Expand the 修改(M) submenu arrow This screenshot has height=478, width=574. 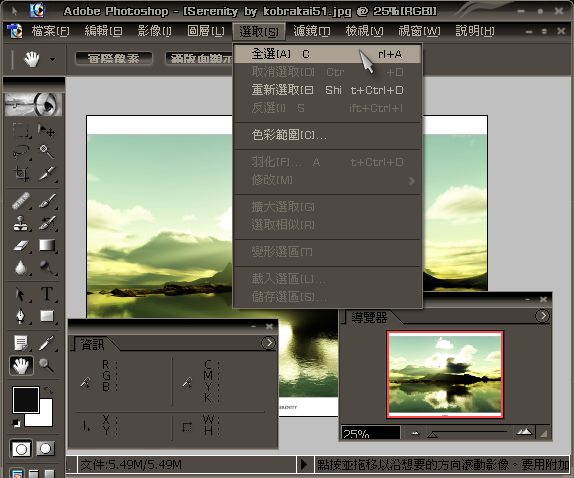412,181
